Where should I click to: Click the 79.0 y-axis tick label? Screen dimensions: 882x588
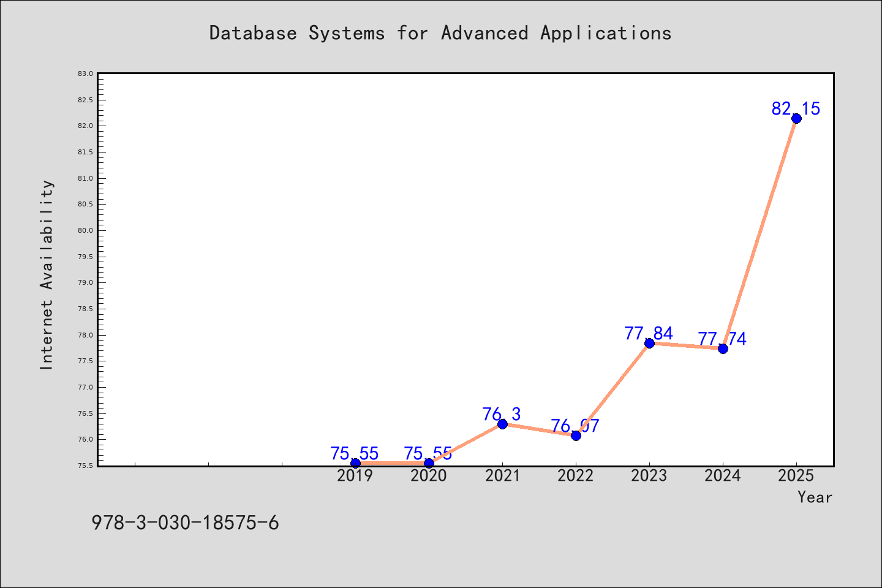click(x=85, y=282)
